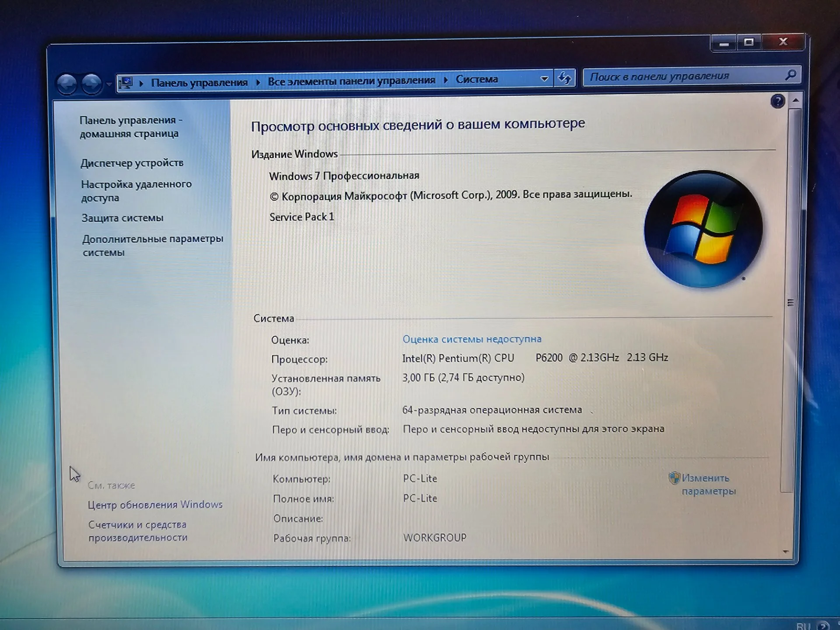Screen dimensions: 840x630
Task: Click the help icon in taskbar tray
Action: pyautogui.click(x=823, y=626)
